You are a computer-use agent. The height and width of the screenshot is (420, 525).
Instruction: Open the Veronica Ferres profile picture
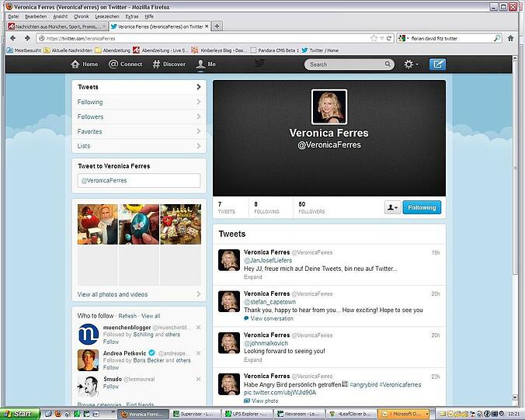tap(329, 107)
